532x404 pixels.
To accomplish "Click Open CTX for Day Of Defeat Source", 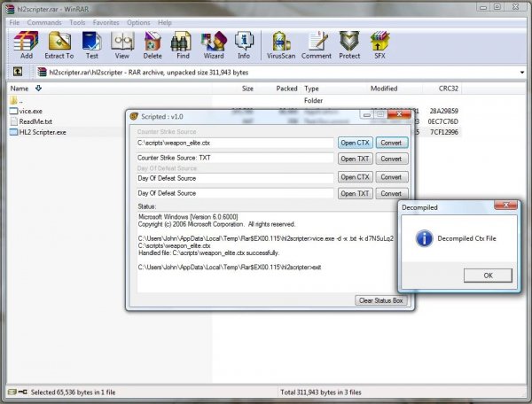I will (356, 177).
